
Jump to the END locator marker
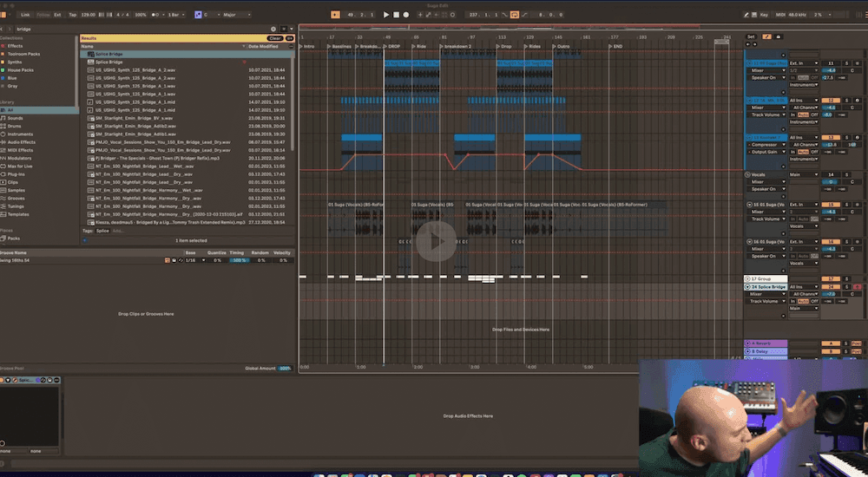pos(615,47)
